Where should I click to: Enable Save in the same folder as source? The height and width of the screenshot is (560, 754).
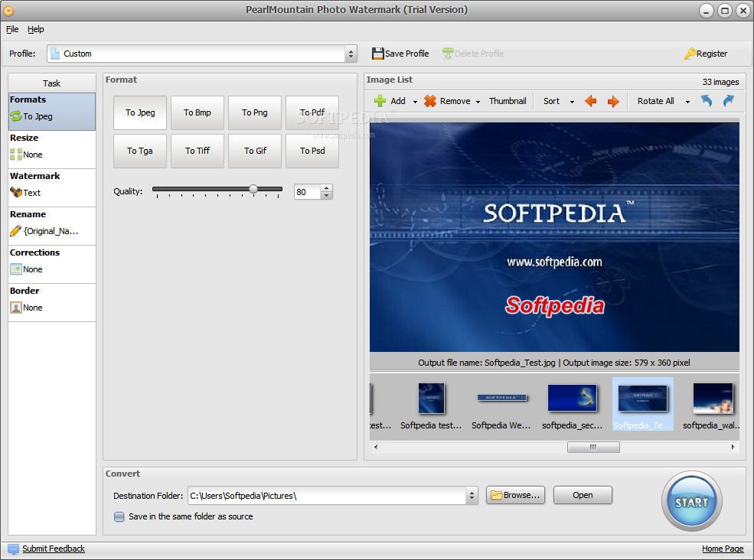click(119, 516)
